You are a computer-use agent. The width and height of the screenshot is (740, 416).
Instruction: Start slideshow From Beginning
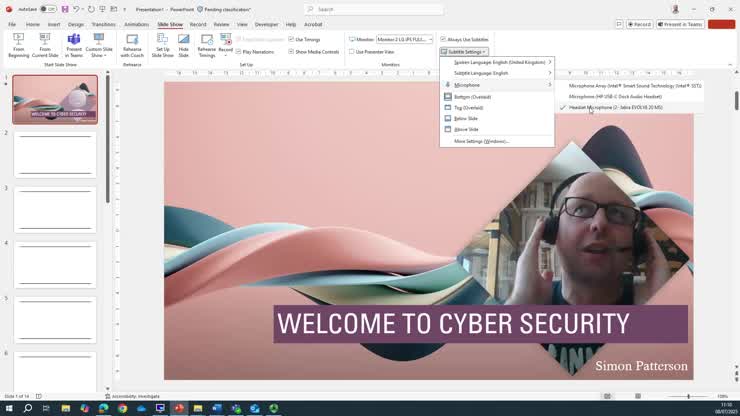(18, 45)
